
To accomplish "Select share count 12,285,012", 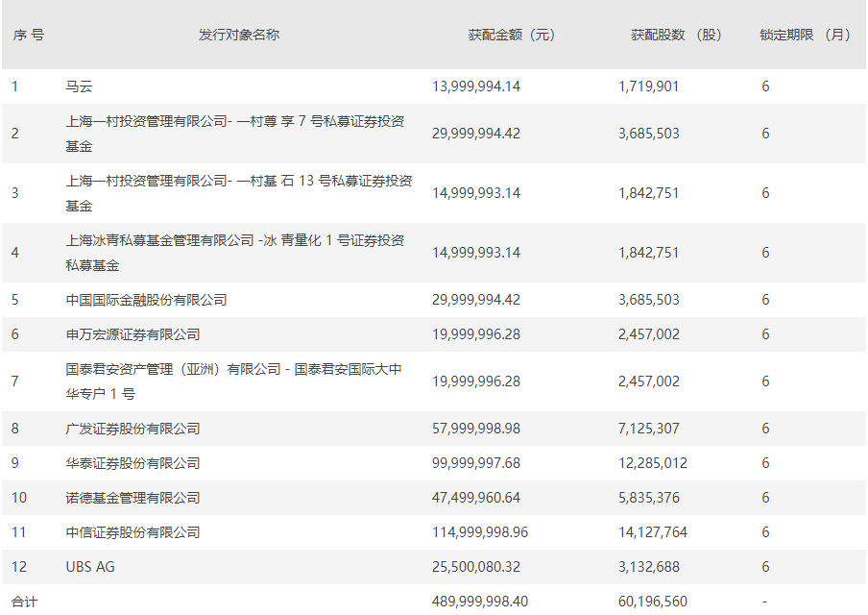I will [x=653, y=463].
